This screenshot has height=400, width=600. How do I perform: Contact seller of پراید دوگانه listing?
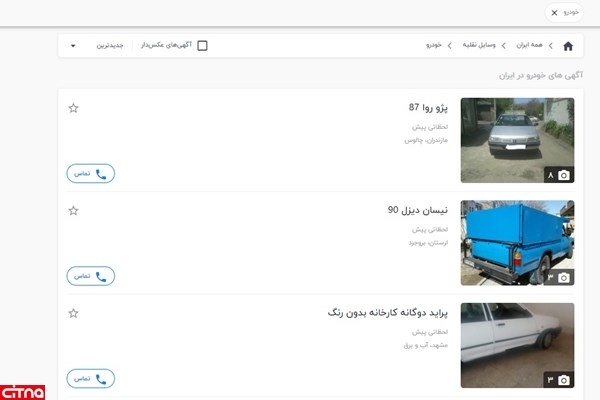click(x=91, y=379)
